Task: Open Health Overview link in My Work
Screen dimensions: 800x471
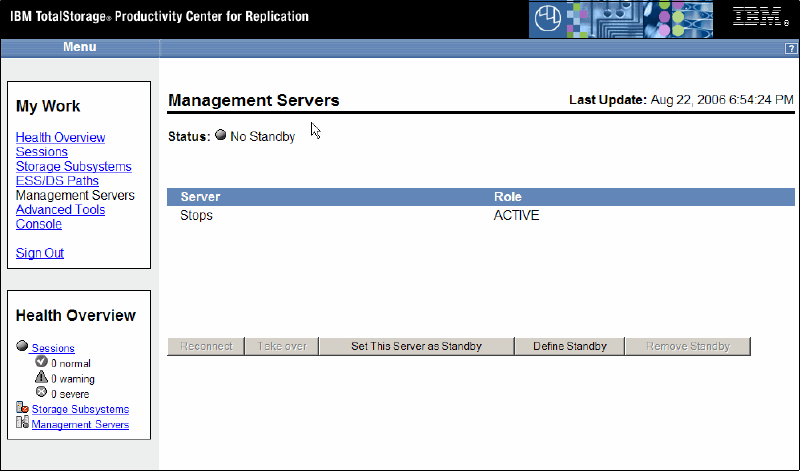Action: [60, 137]
